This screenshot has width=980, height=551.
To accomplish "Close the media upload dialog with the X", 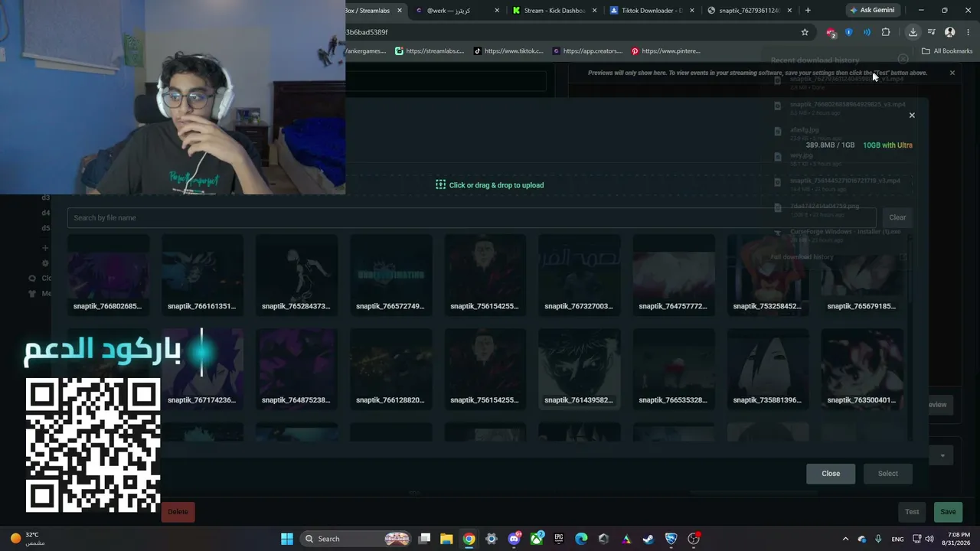I will point(912,115).
